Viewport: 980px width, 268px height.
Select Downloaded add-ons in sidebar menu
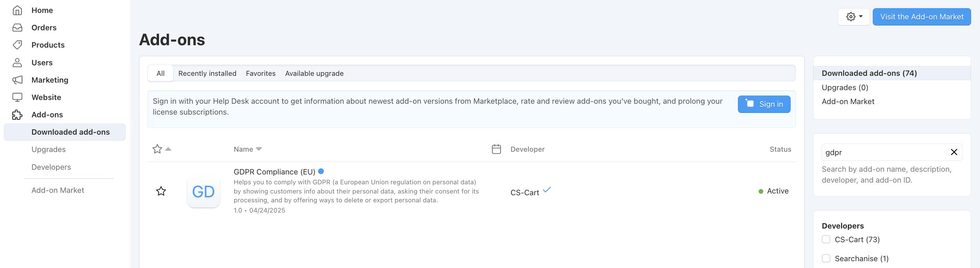(65, 132)
